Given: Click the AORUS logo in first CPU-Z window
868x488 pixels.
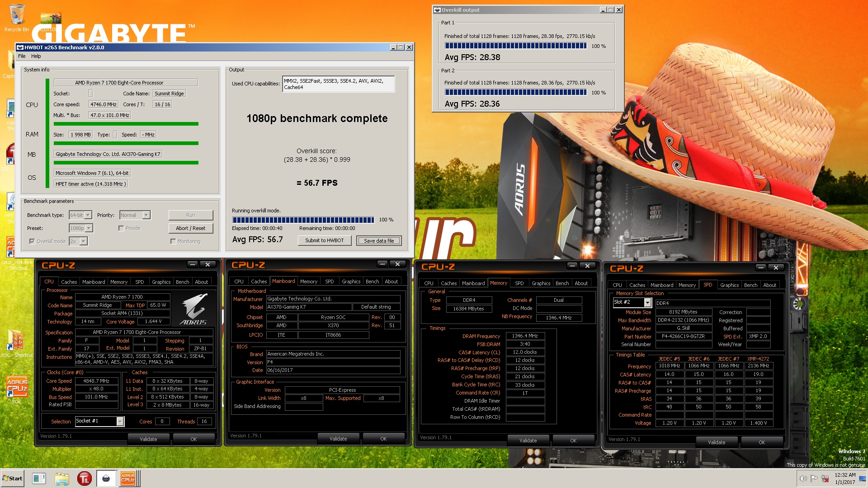Looking at the screenshot, I should click(193, 309).
